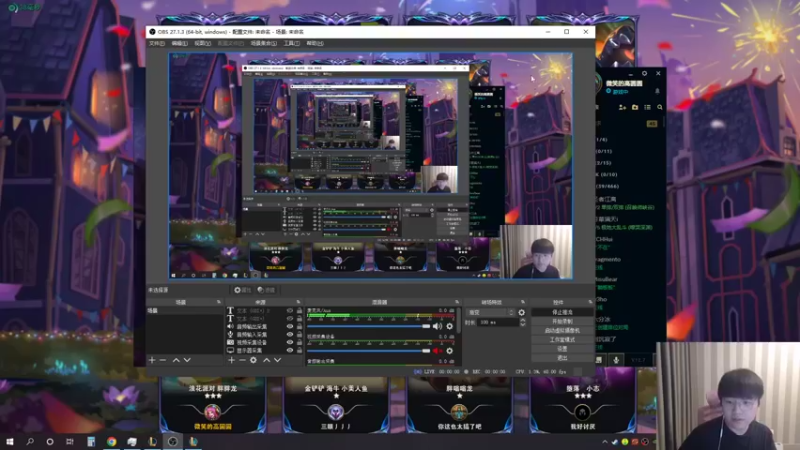Toggle visibility eye for 音频输入采集 source
Screen dimensions: 800x450
coord(290,335)
